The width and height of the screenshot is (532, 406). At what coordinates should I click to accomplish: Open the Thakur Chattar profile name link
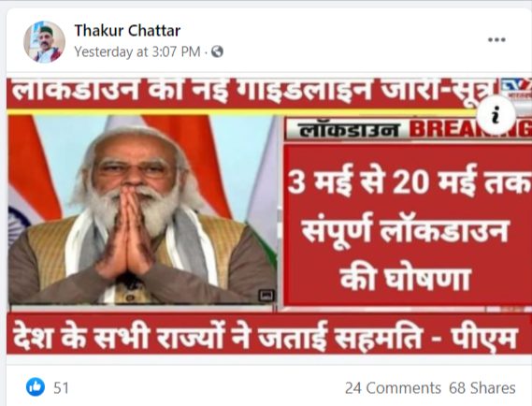127,31
